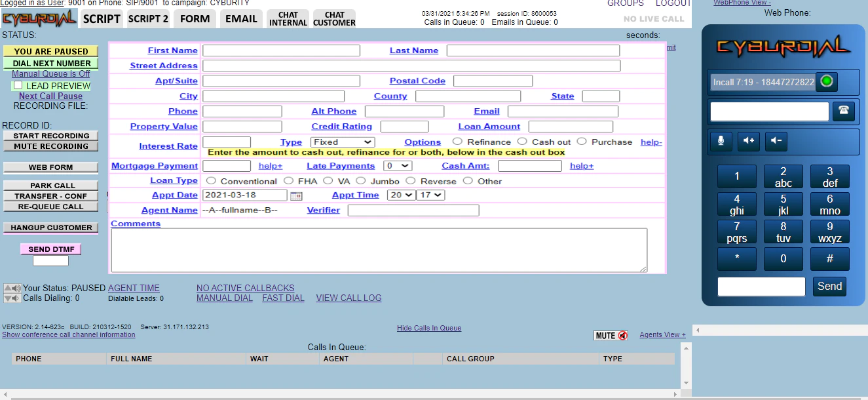The image size is (868, 400).
Task: Click the speaker icon beside Your Status
Action: [x=12, y=288]
